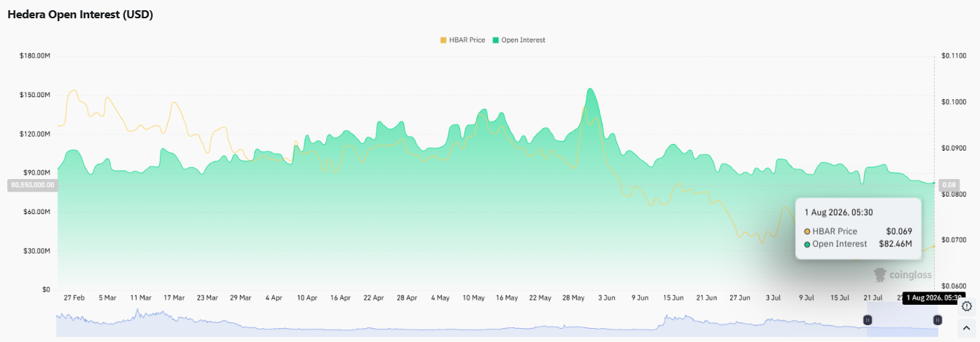
Task: Click the 28 Apr date label
Action: [407, 298]
